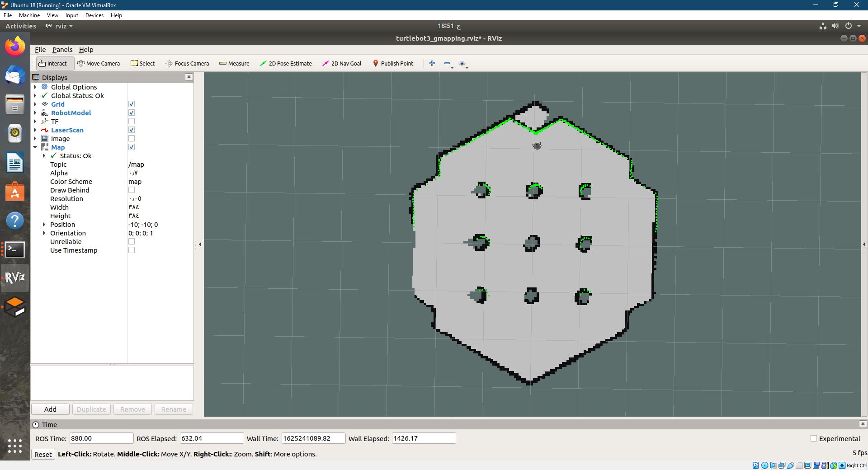Activate the 2D Nav Goal tool

341,63
